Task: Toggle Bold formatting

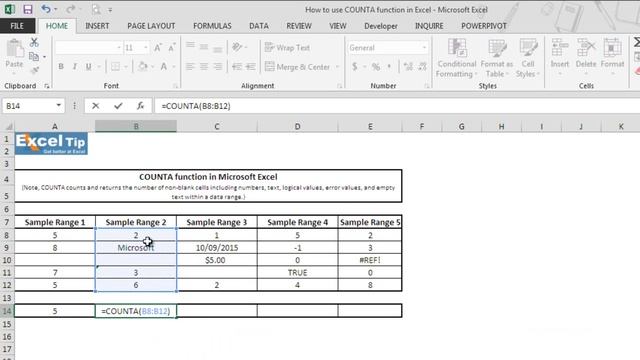Action: coord(61,67)
